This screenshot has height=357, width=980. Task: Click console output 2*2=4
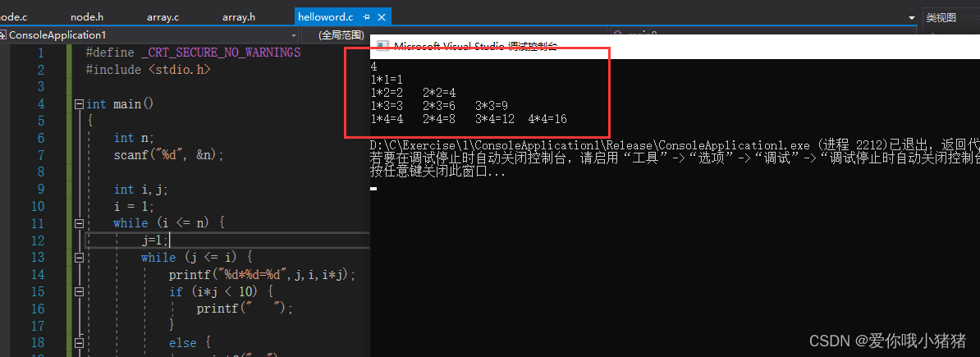click(x=439, y=93)
